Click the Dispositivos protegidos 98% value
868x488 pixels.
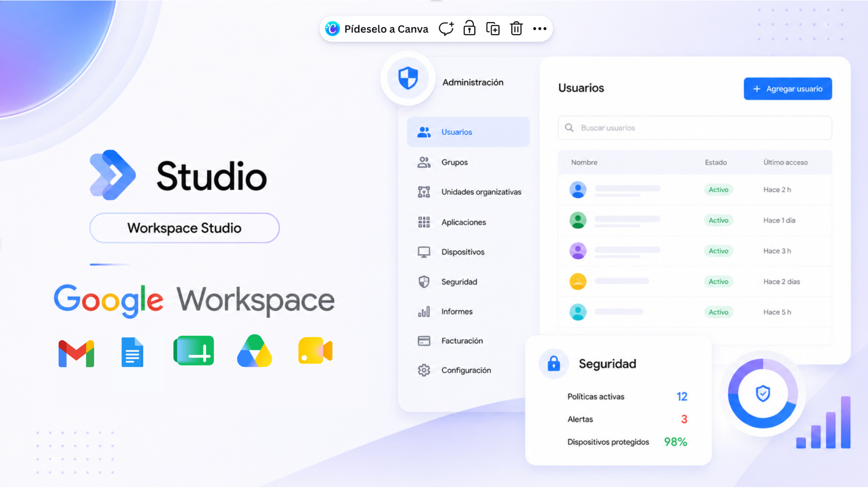675,442
